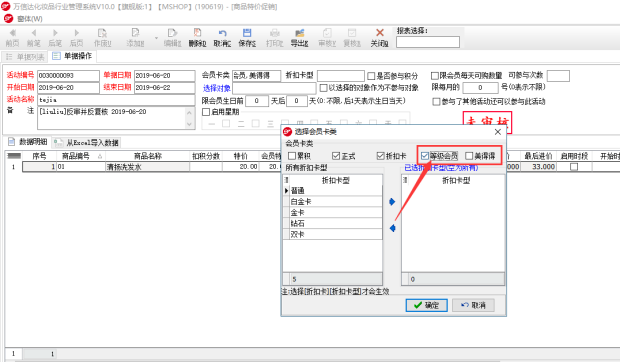Toggle the 限会员每天可购数量 checkbox

point(435,75)
